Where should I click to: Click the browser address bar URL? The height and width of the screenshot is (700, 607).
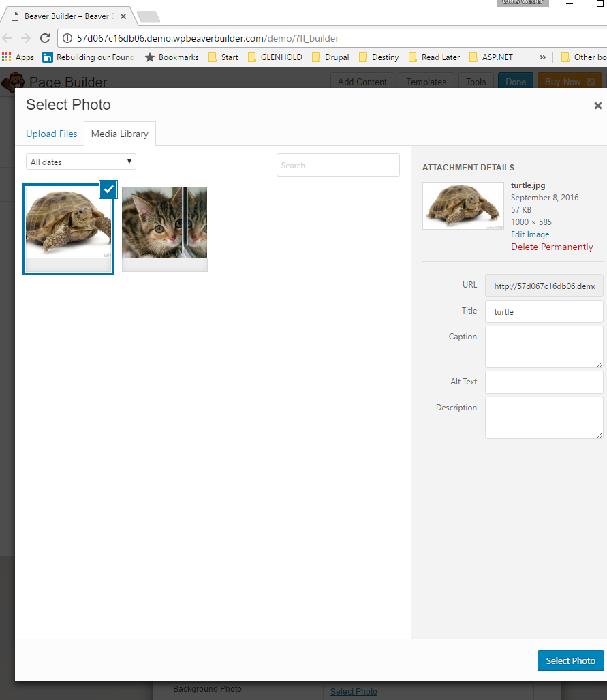coord(208,38)
